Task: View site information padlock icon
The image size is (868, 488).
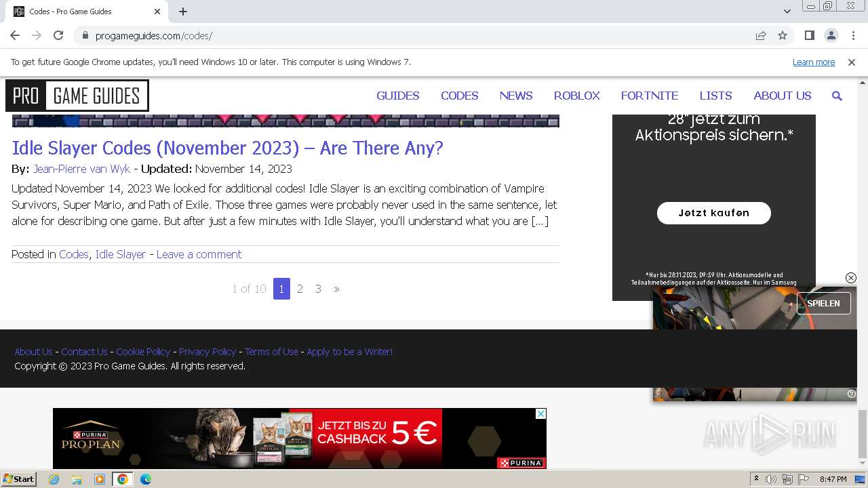Action: pyautogui.click(x=85, y=35)
